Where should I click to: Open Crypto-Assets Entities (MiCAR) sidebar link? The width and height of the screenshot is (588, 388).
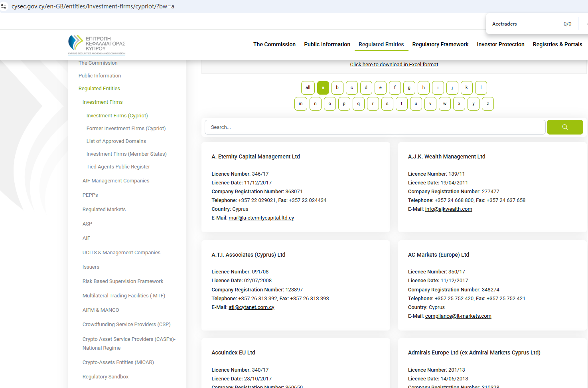coord(118,362)
